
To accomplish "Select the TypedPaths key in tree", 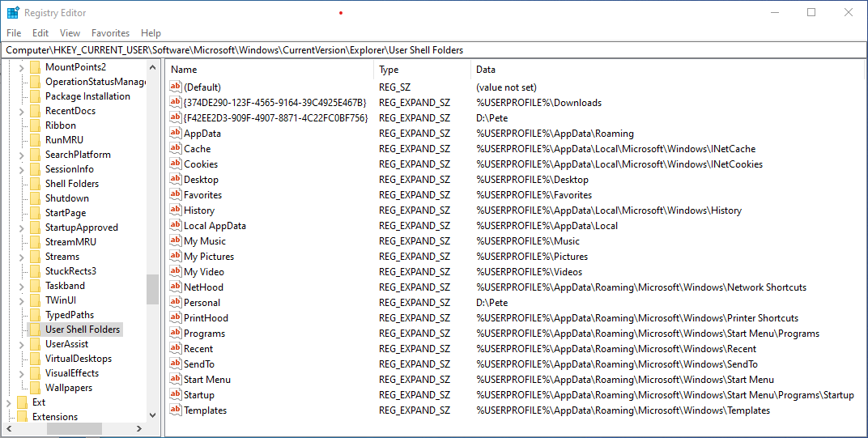I will [x=70, y=314].
